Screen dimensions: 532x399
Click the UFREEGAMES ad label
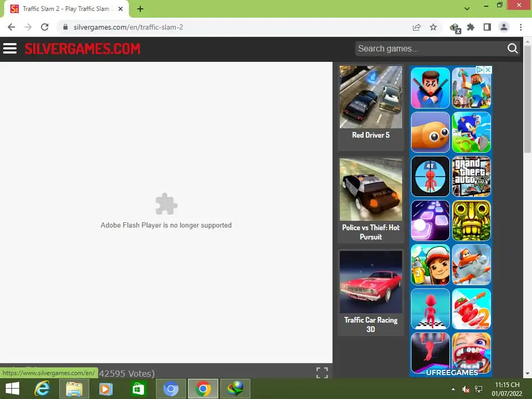[x=452, y=373]
